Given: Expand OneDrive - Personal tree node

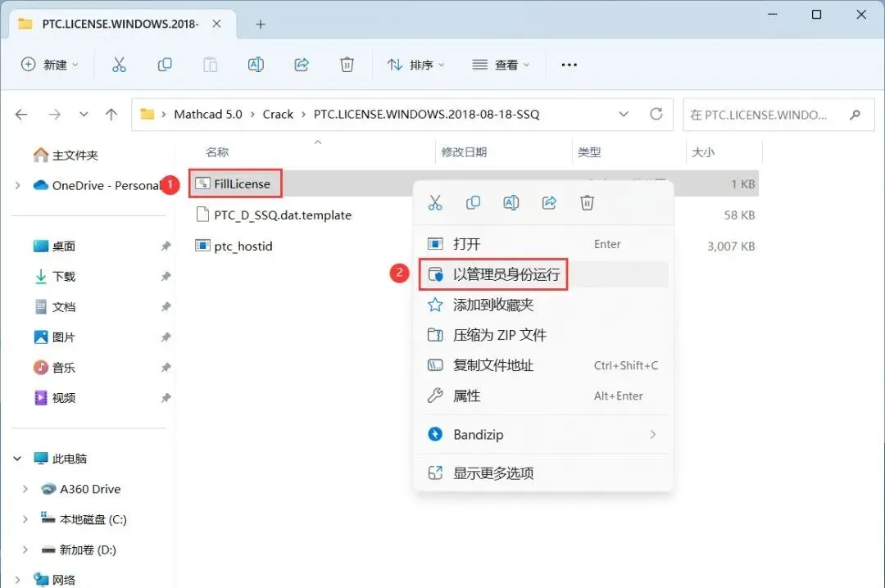Looking at the screenshot, I should [x=17, y=185].
